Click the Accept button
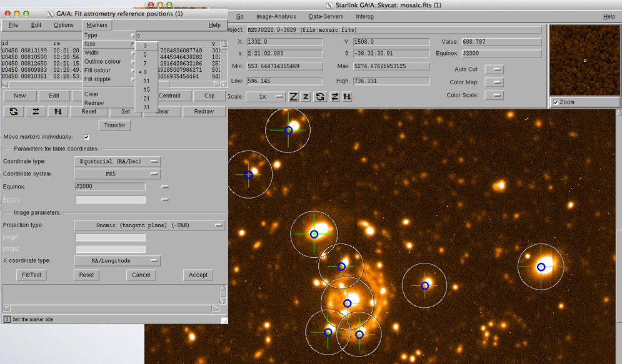The height and width of the screenshot is (364, 622). (198, 275)
